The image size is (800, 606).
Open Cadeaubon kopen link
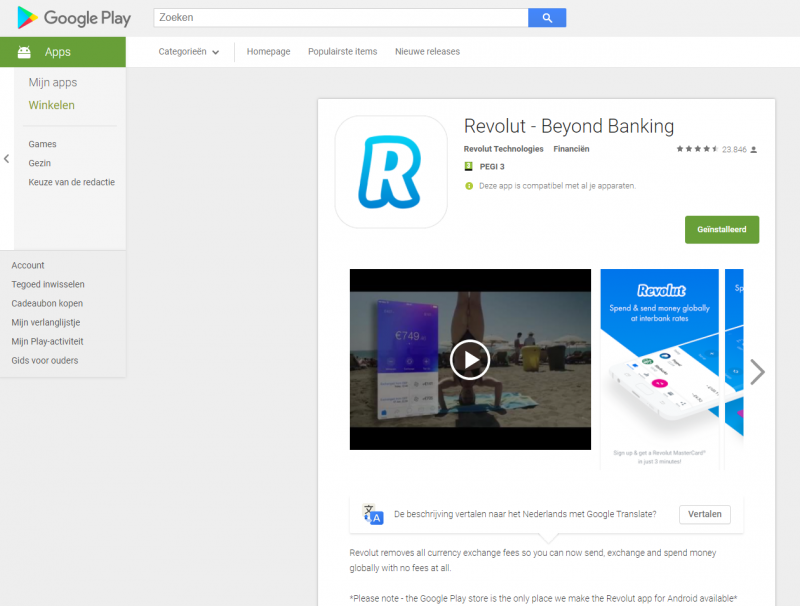(x=47, y=303)
